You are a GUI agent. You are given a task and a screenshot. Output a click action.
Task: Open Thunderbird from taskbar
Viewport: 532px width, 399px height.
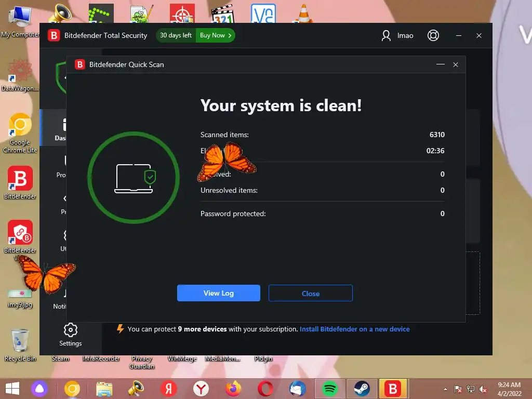[x=298, y=389]
